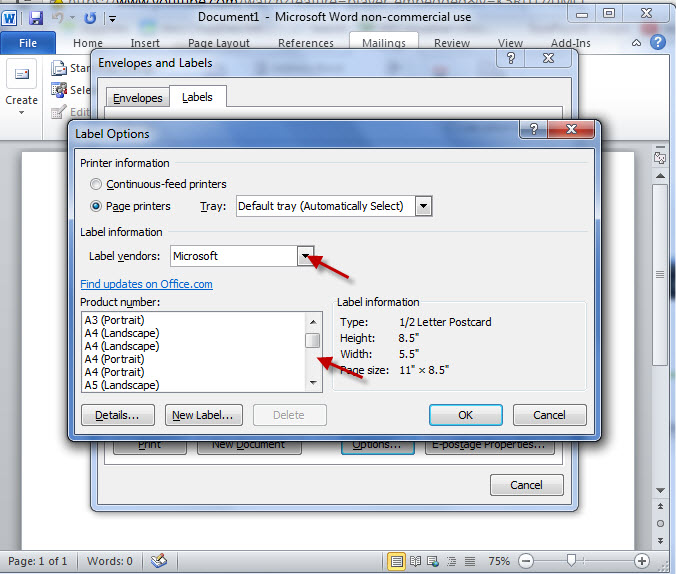Image resolution: width=676 pixels, height=574 pixels.
Task: Open the undo history dropdown arrow
Action: coord(72,18)
